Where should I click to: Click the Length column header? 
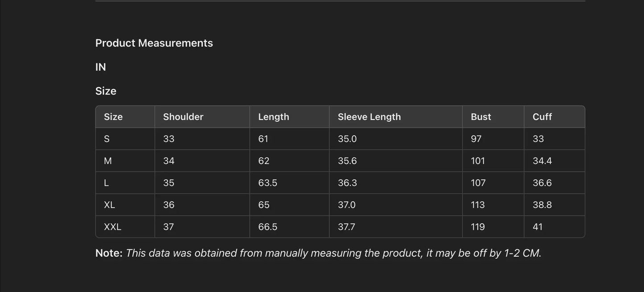(274, 117)
